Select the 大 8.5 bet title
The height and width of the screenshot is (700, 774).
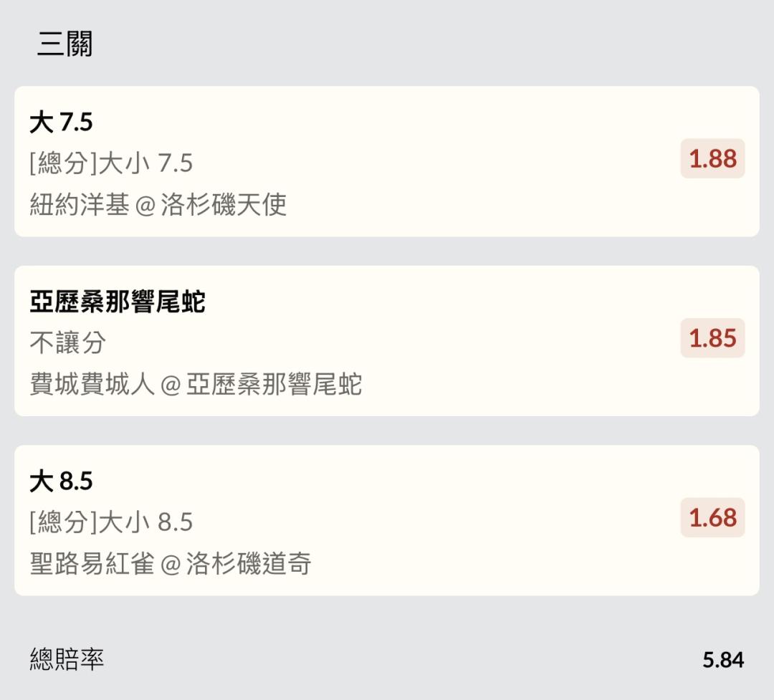(x=61, y=481)
